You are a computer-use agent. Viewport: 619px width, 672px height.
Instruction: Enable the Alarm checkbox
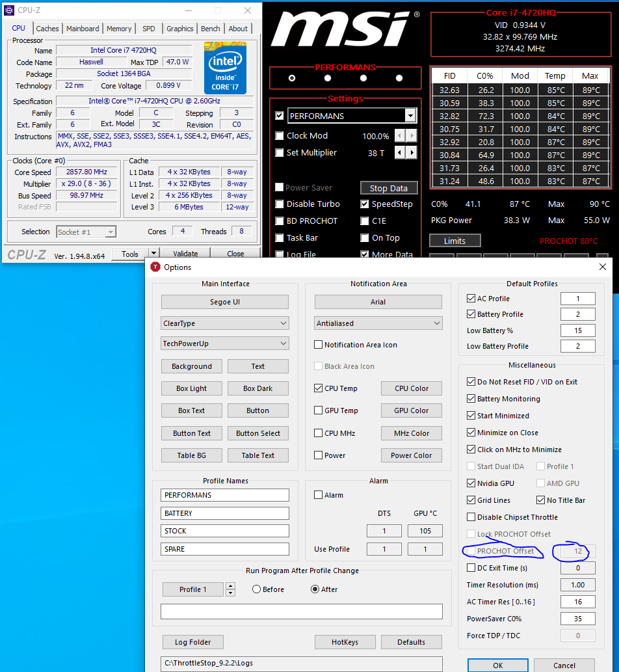pos(319,495)
